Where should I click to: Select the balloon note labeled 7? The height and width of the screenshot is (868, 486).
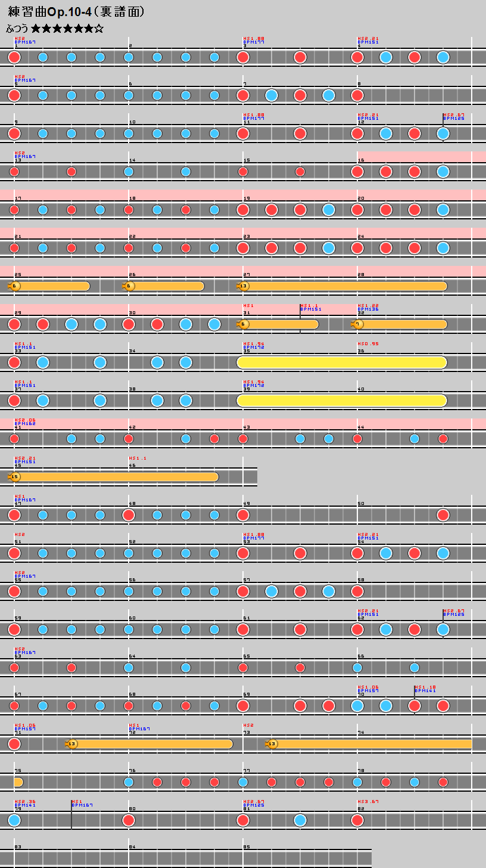click(x=358, y=324)
